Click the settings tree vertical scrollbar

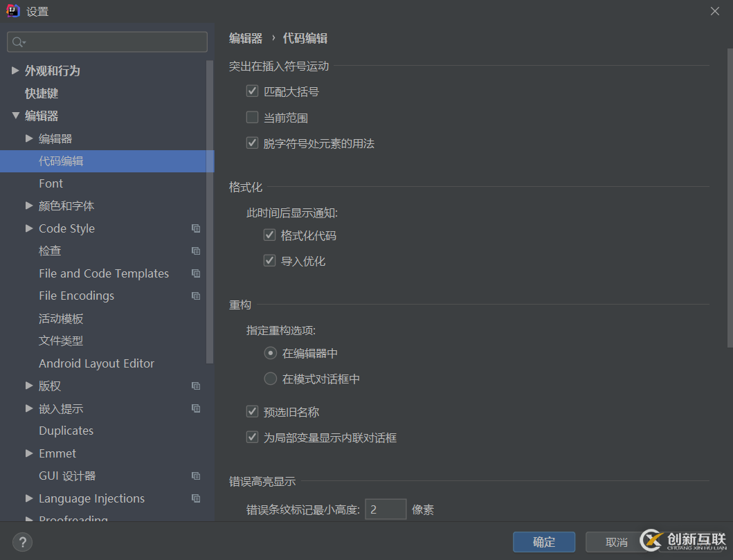point(210,208)
